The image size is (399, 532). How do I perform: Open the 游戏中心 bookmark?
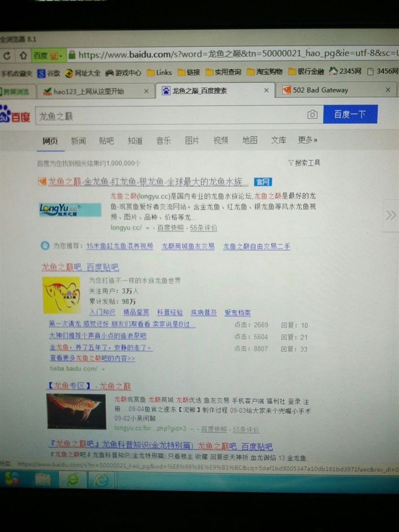tap(123, 73)
